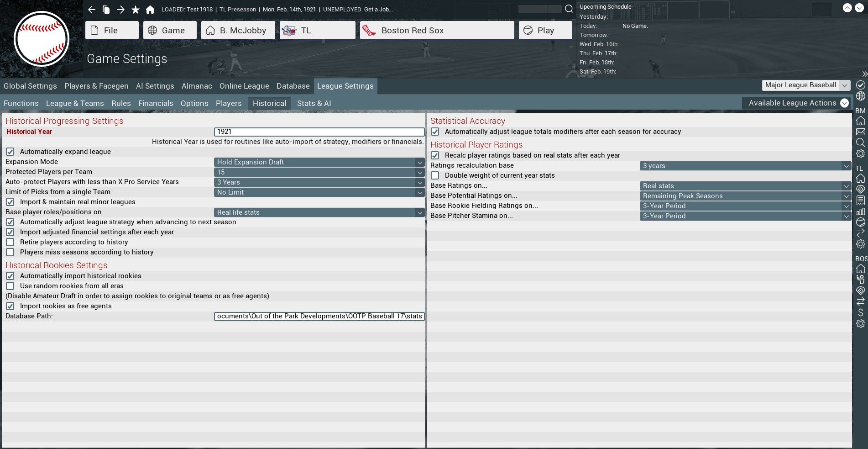Open the Major League Baseball league selector
868x449 pixels.
click(806, 85)
